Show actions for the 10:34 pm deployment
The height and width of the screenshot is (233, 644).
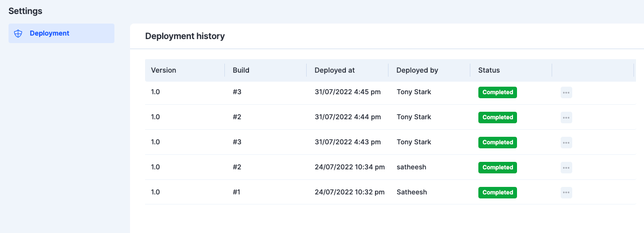pos(566,167)
